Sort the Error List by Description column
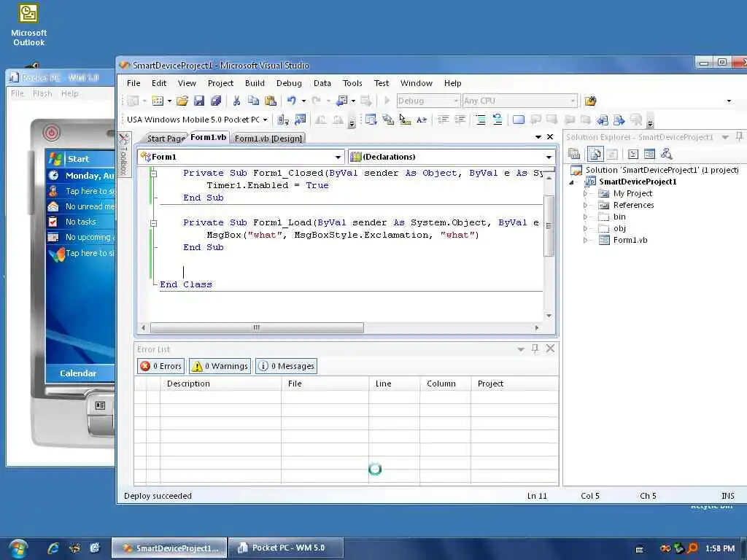 220,384
